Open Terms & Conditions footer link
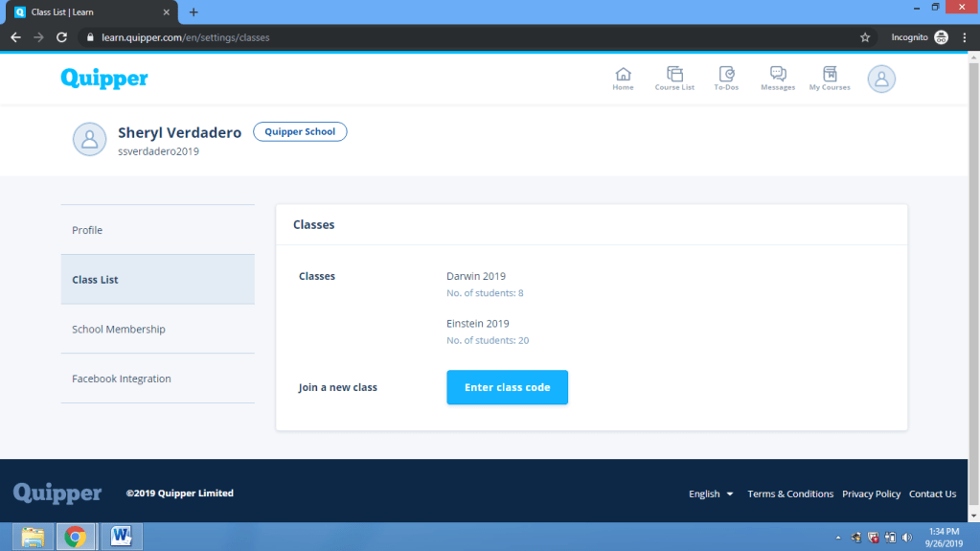Screen dimensions: 980x551 pyautogui.click(x=790, y=494)
